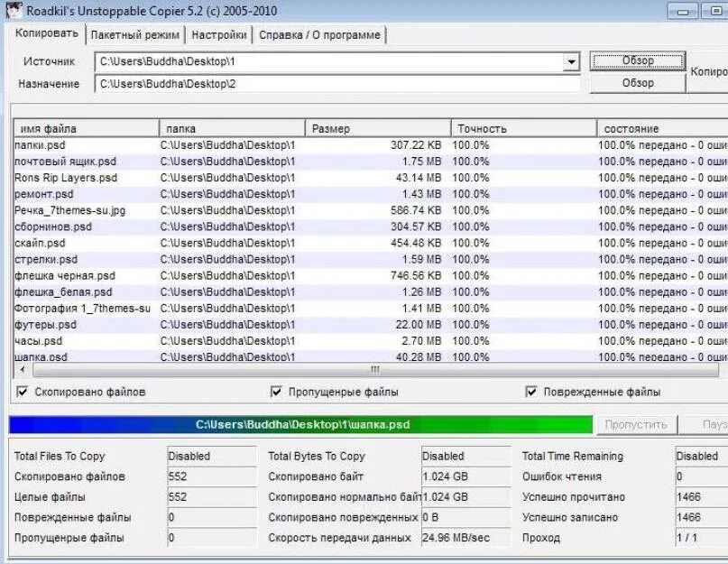The image size is (728, 564).
Task: Click the Скопировано байт value 1.024 GB
Action: (465, 476)
